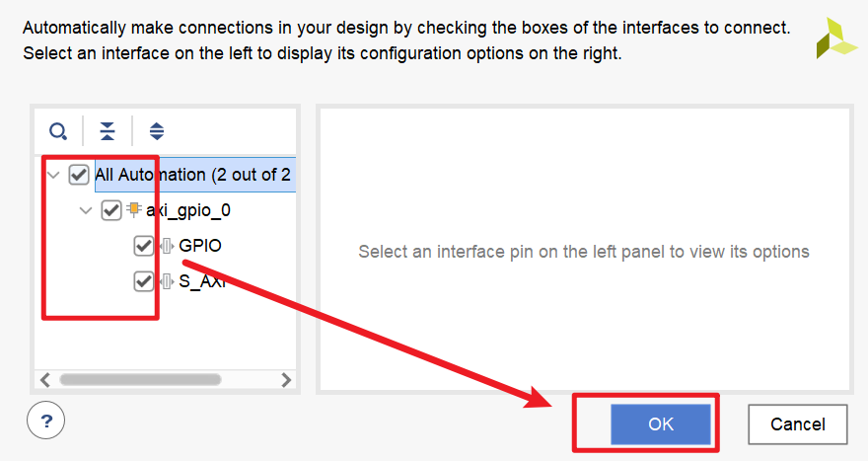Click the GPIO interface pin icon

167,246
